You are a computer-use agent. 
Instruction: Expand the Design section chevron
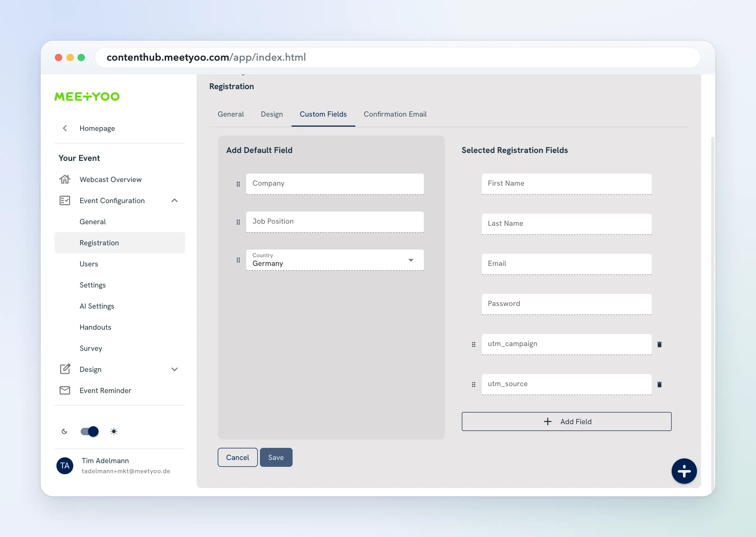(175, 369)
